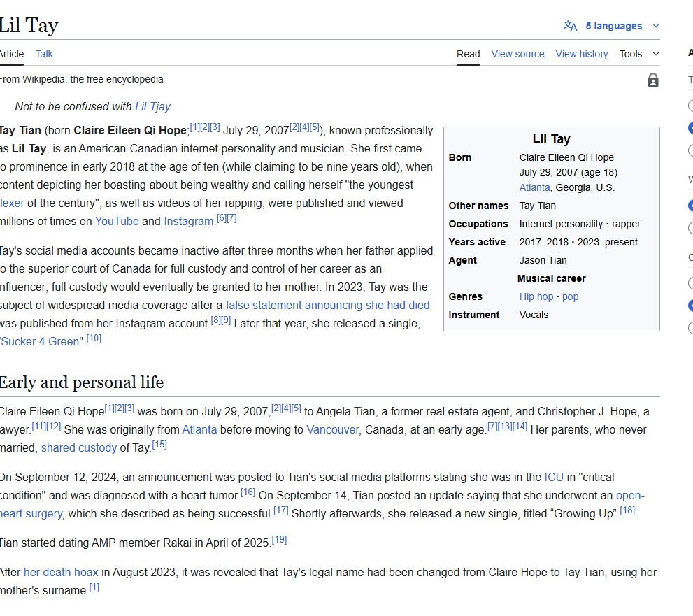Screen dimensions: 693x616
Task: Click the Atlanta link in the infobox
Action: tap(534, 187)
